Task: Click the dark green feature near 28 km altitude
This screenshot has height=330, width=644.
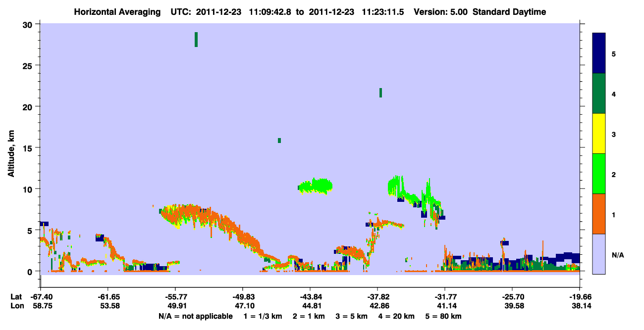Action: pyautogui.click(x=196, y=40)
